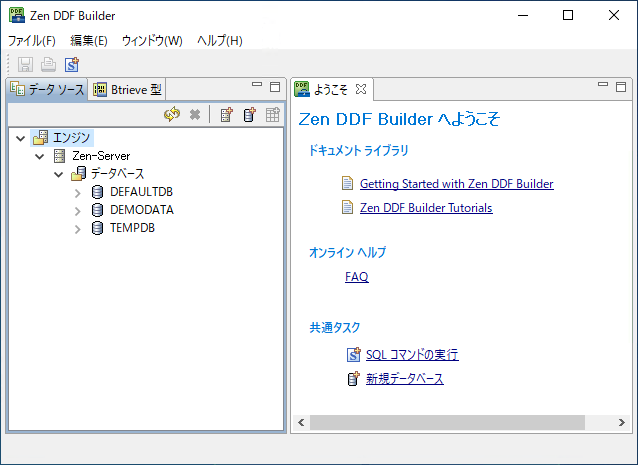Expand the DEMODATA database node

[78, 210]
